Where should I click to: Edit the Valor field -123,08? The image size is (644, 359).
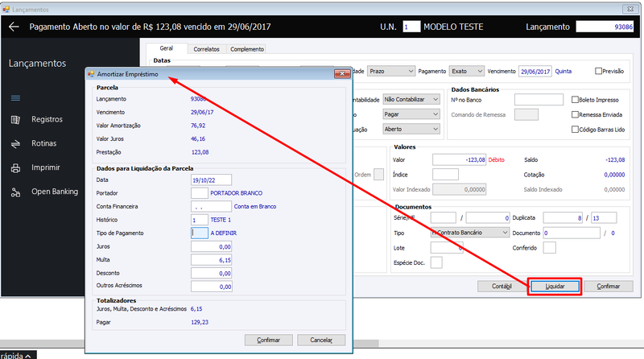[x=459, y=160]
